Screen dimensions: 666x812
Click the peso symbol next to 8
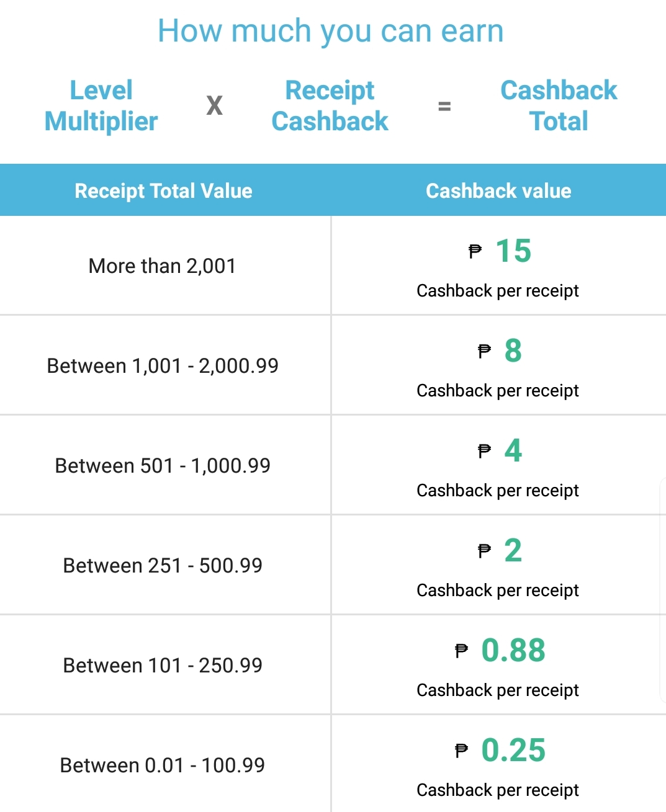pyautogui.click(x=484, y=351)
